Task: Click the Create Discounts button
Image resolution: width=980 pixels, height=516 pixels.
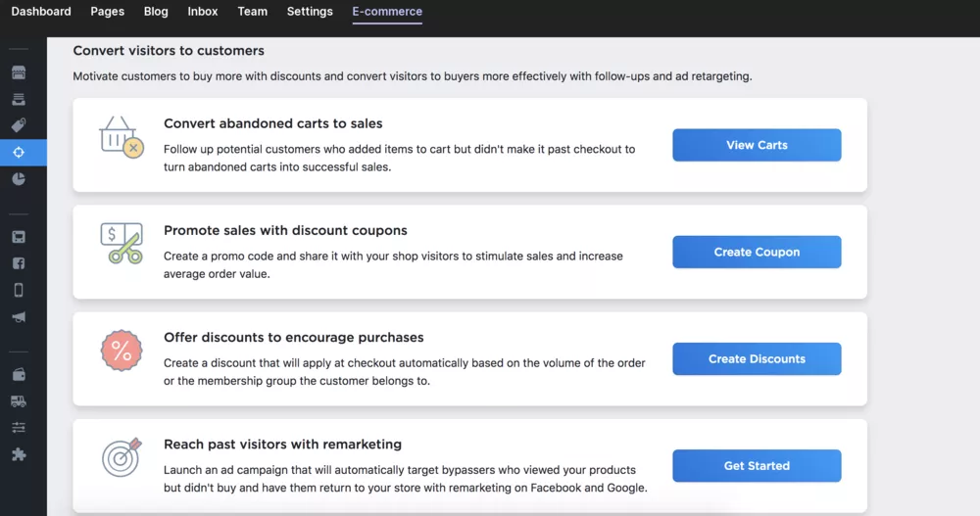Action: click(x=757, y=358)
